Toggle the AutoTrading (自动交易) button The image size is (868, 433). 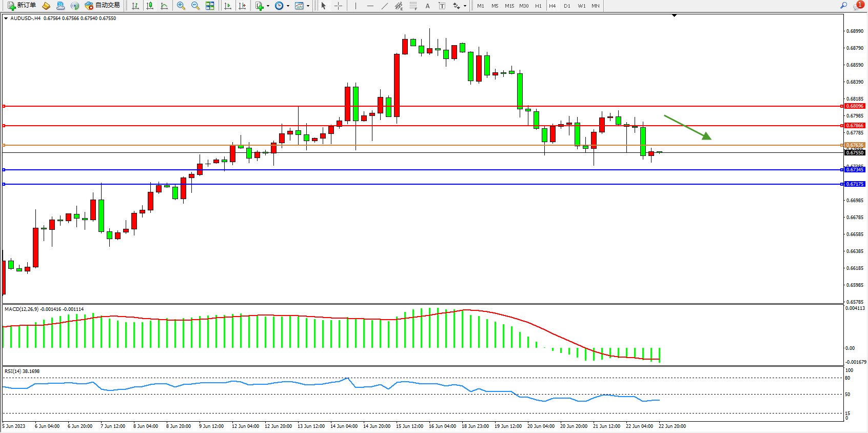(102, 6)
